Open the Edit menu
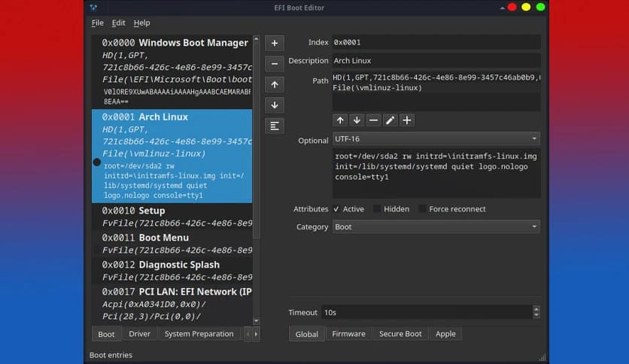Viewport: 629px width, 364px height. pyautogui.click(x=118, y=23)
